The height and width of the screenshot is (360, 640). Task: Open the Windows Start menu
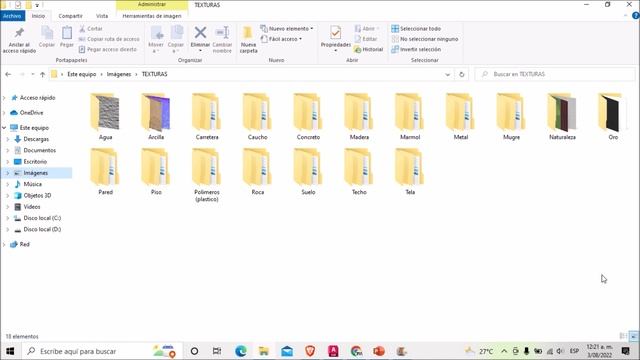click(10, 351)
